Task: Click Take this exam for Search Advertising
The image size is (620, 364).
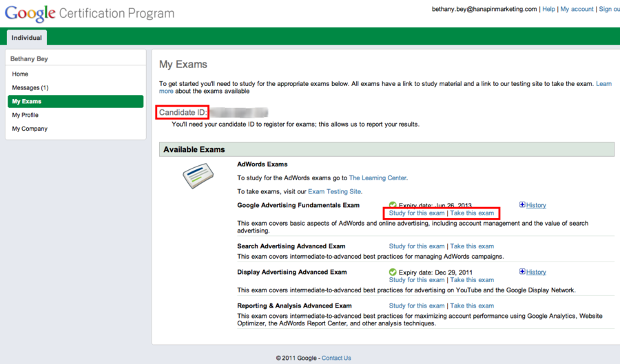Action: [x=472, y=246]
